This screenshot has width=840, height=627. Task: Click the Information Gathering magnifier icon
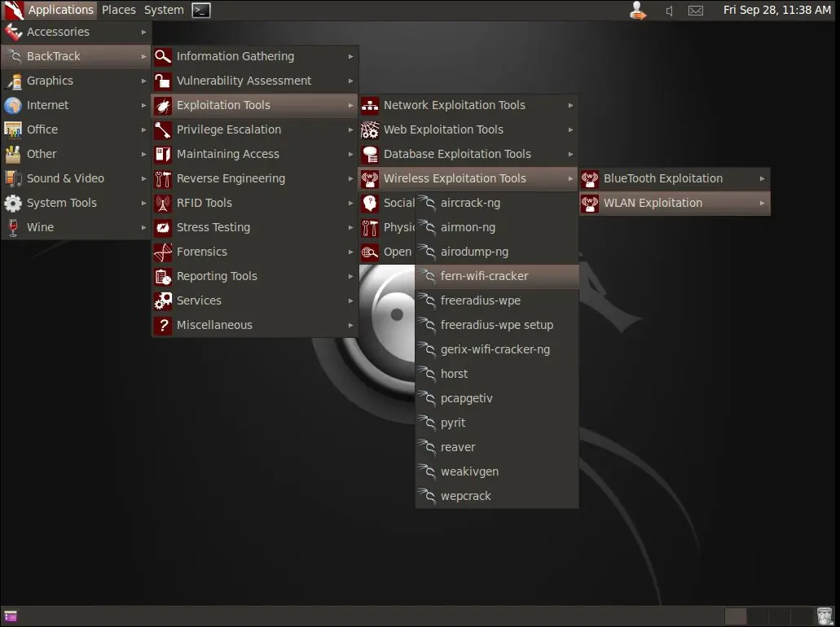(163, 56)
